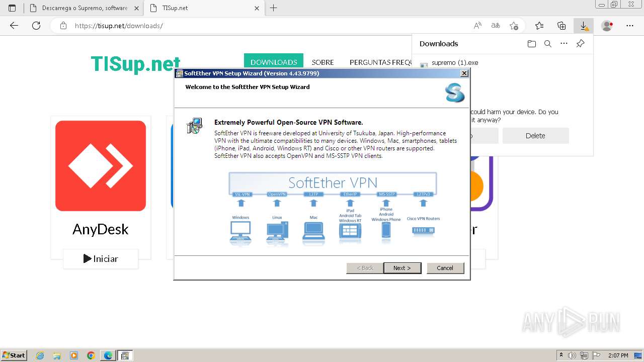
Task: Close the TISup.net tab
Action: tap(257, 8)
